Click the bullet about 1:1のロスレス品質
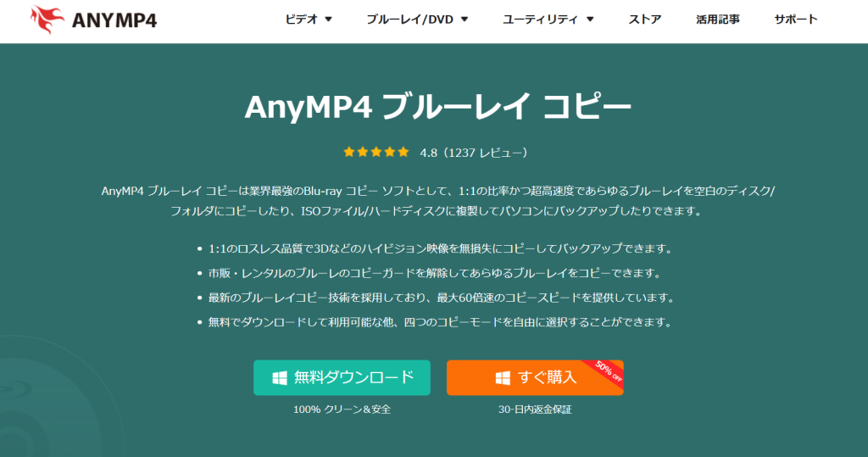Image resolution: width=868 pixels, height=457 pixels. click(x=440, y=248)
